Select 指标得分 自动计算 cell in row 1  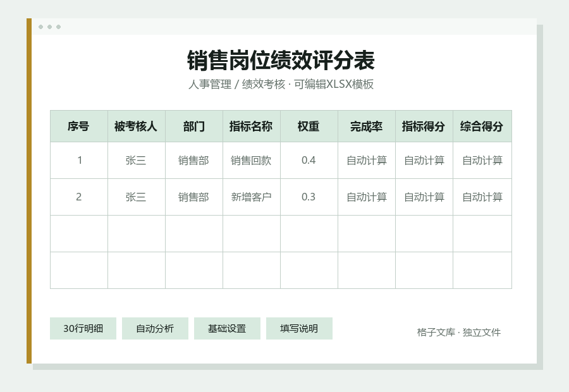(424, 160)
